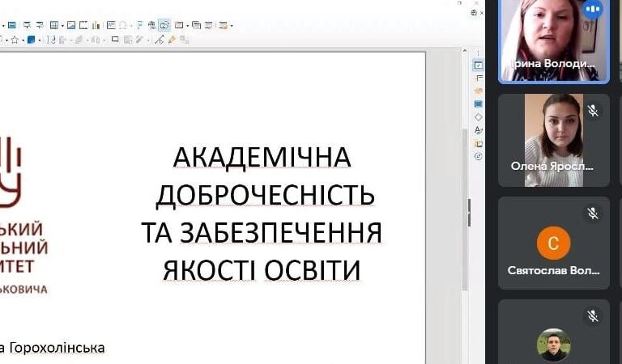Open the 3D Objects dropdown arrow
Screen dimensions: 622x364
coord(40,40)
